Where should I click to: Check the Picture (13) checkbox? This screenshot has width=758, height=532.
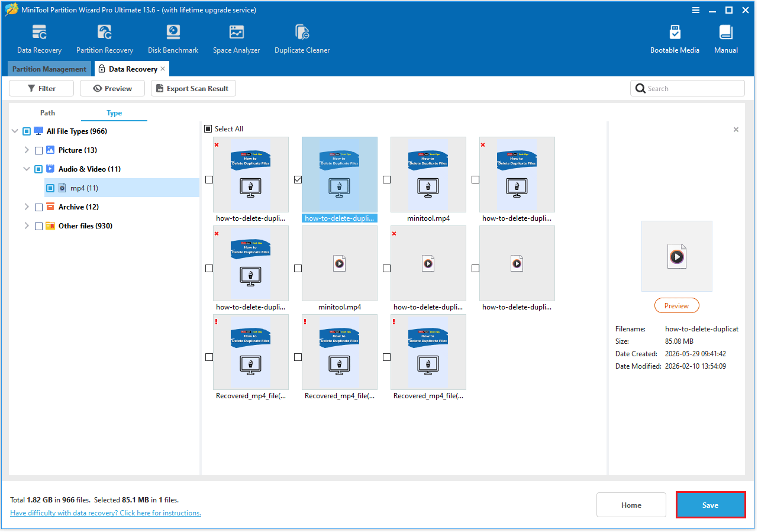pos(38,150)
